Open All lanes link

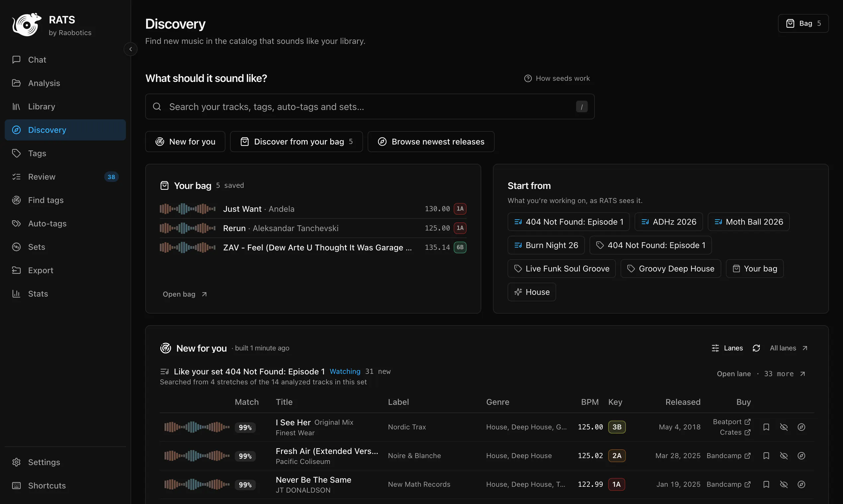[x=788, y=348]
